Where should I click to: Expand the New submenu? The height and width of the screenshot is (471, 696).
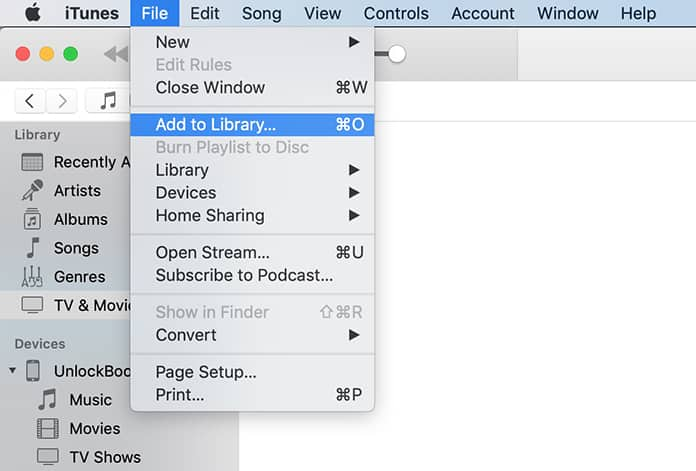coord(252,42)
